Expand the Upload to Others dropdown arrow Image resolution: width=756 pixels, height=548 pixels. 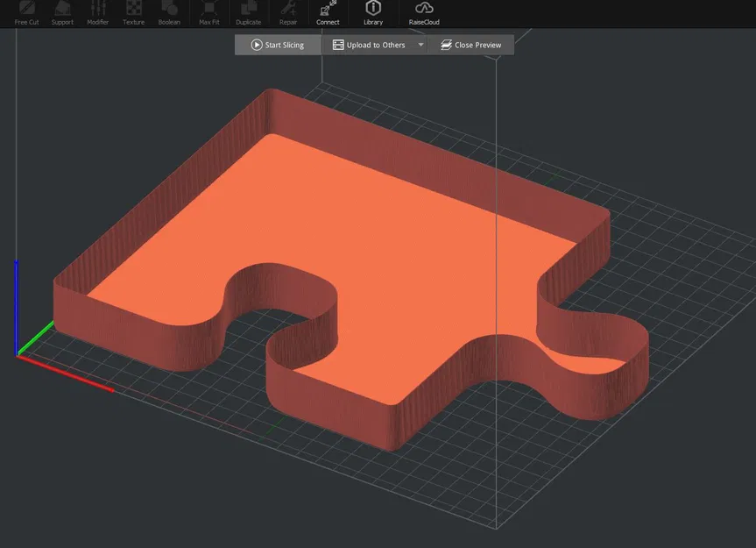tap(420, 45)
